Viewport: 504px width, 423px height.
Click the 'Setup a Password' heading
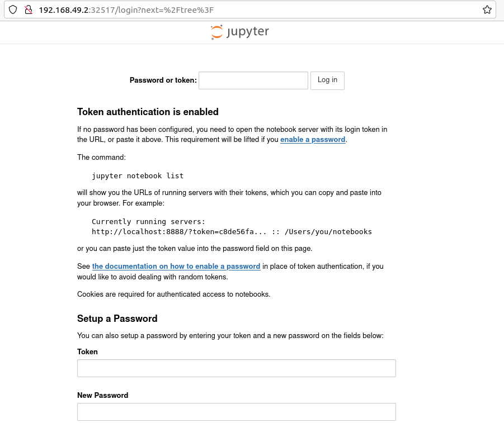click(117, 319)
